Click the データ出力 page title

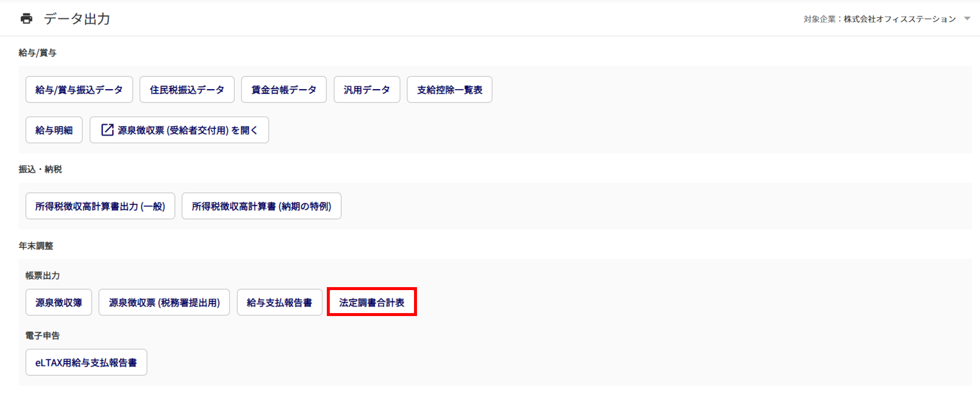[x=77, y=19]
